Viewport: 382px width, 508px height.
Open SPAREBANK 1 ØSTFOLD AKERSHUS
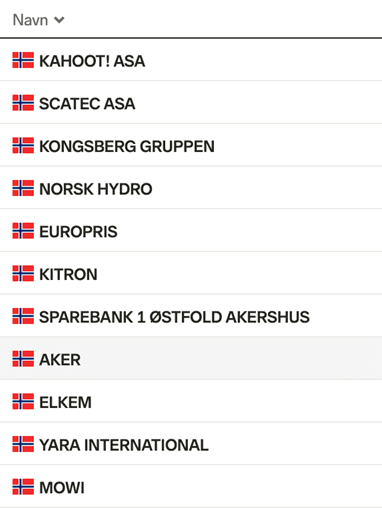(174, 317)
